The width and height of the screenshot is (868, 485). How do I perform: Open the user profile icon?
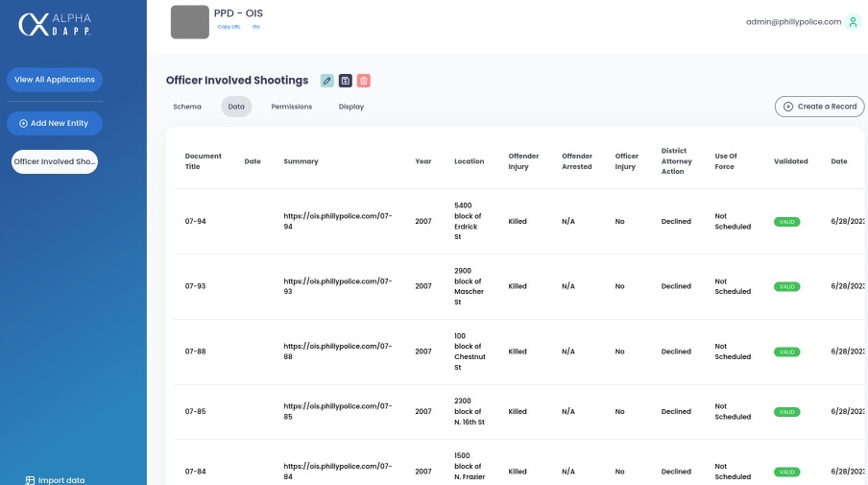click(x=853, y=22)
